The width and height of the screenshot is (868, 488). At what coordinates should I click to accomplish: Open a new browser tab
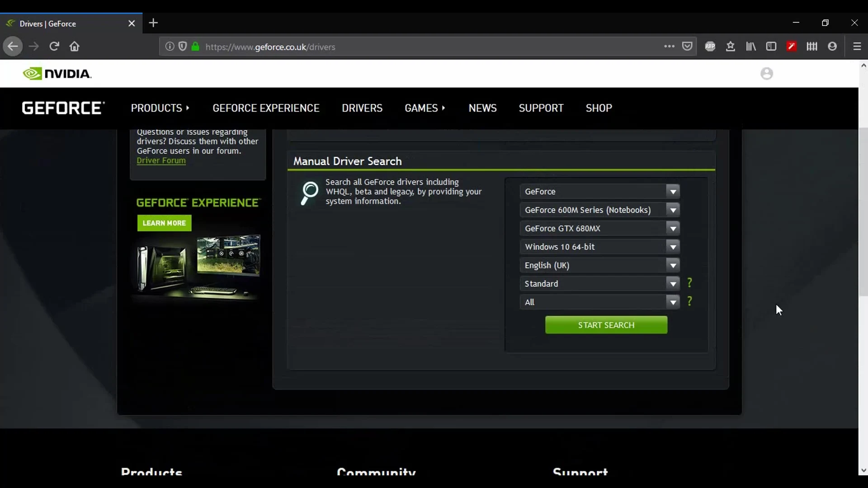[154, 23]
